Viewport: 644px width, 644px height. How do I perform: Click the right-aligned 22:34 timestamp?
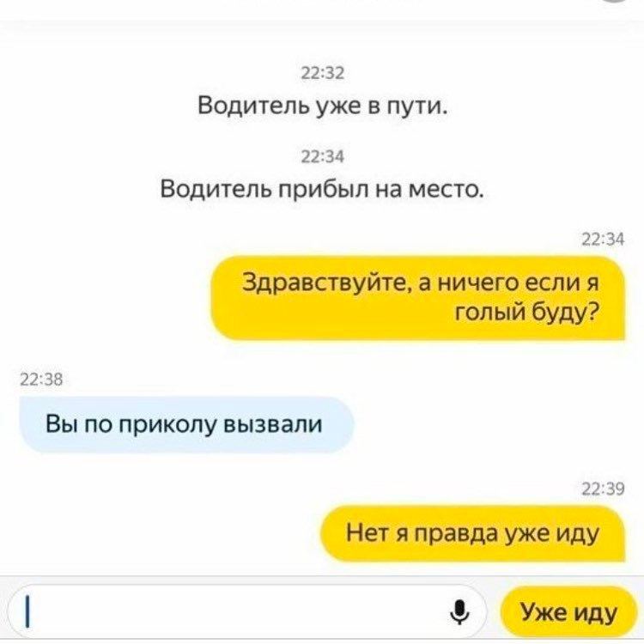pyautogui.click(x=604, y=239)
